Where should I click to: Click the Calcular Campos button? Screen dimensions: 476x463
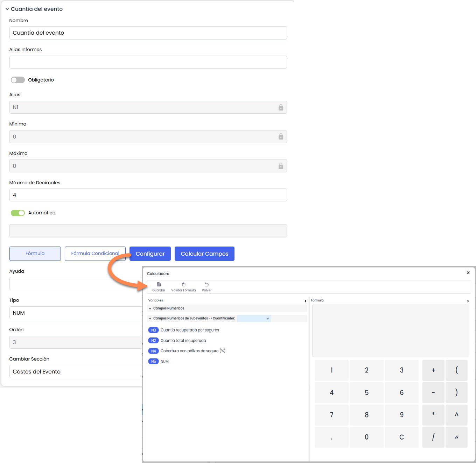pyautogui.click(x=204, y=254)
